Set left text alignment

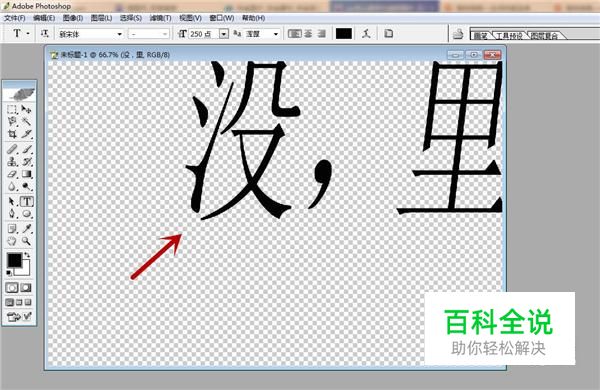[294, 34]
